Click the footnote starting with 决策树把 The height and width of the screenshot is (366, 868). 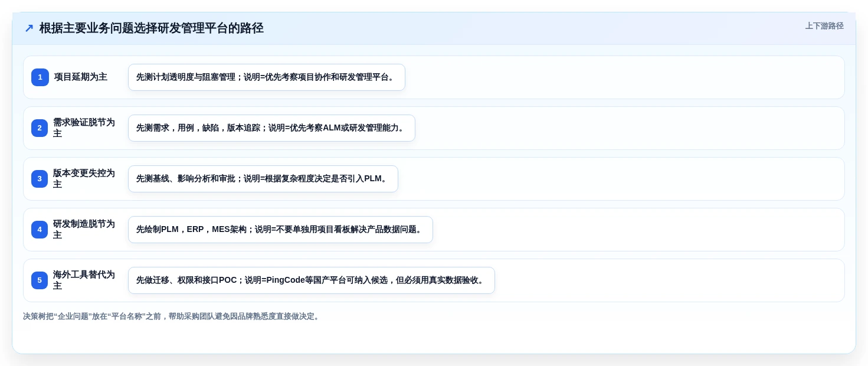pos(172,316)
